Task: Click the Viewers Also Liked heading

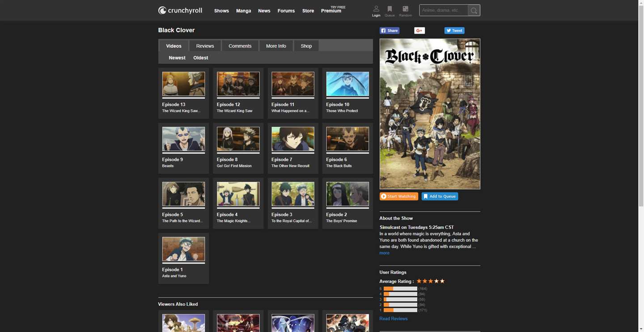Action: coord(178,304)
